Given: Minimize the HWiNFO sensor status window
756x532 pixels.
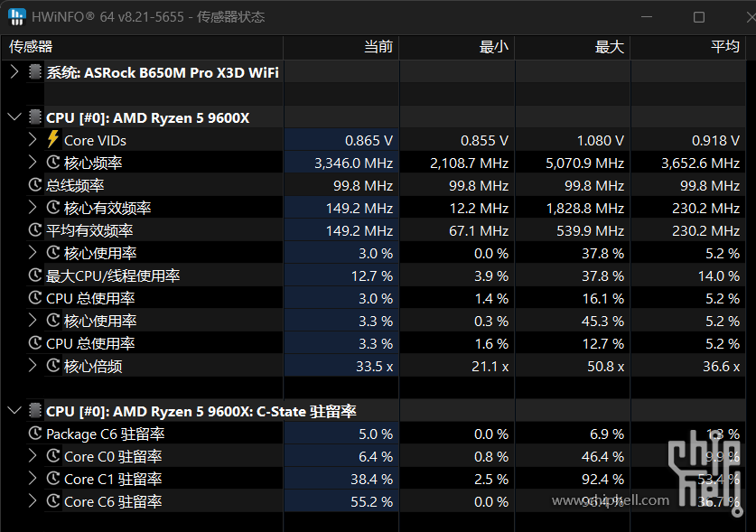Looking at the screenshot, I should (x=647, y=17).
